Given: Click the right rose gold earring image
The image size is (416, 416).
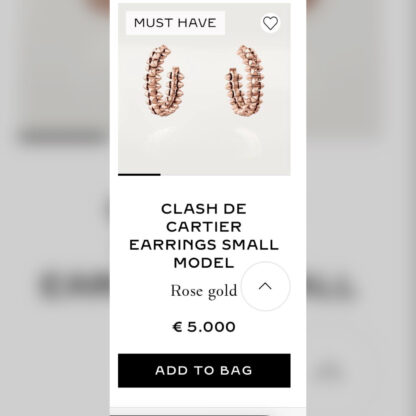Looking at the screenshot, I should coord(245,81).
